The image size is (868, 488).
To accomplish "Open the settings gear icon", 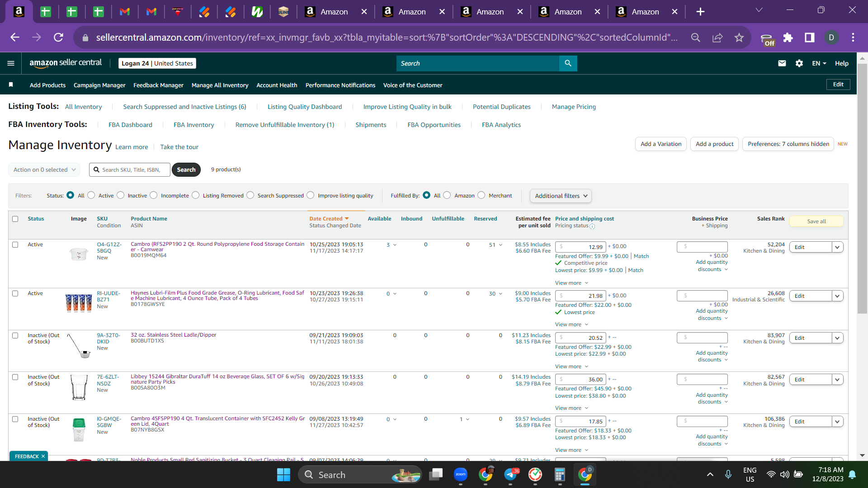I will tap(799, 63).
